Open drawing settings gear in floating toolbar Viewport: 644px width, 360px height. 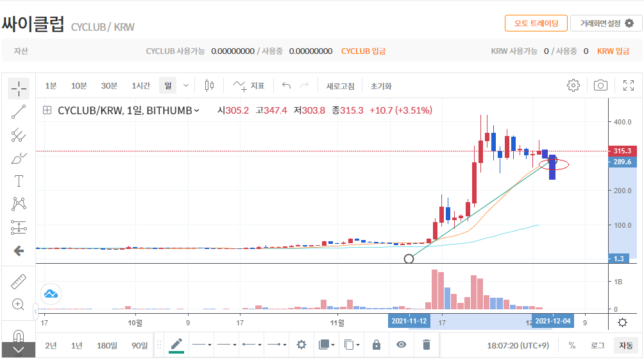click(x=301, y=345)
